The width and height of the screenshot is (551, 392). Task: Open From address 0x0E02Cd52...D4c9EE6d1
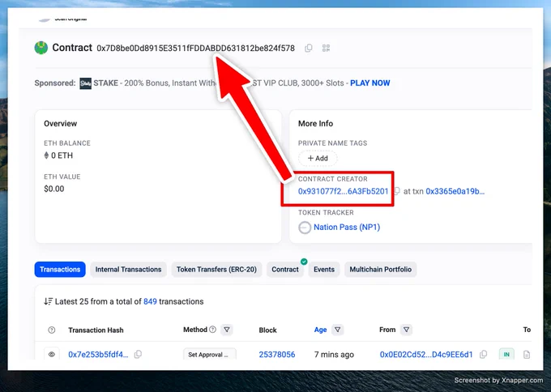click(x=426, y=355)
